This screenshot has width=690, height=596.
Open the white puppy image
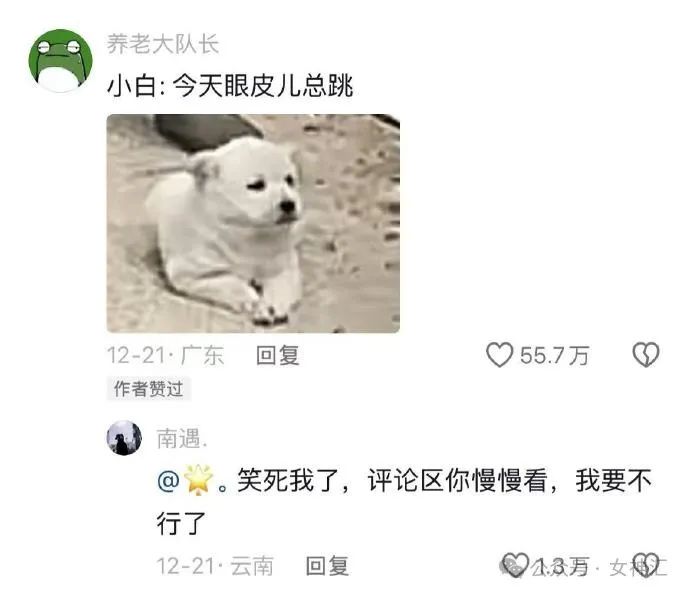click(253, 223)
